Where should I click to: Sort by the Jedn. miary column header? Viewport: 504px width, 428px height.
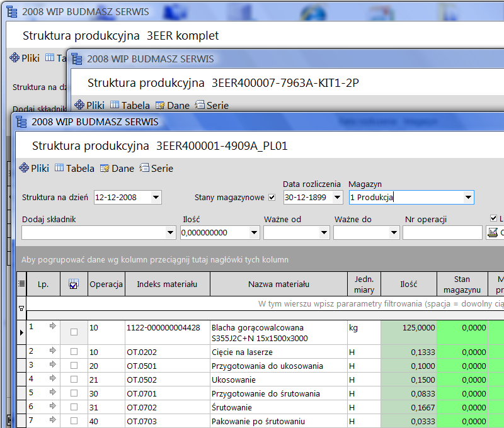pyautogui.click(x=364, y=284)
